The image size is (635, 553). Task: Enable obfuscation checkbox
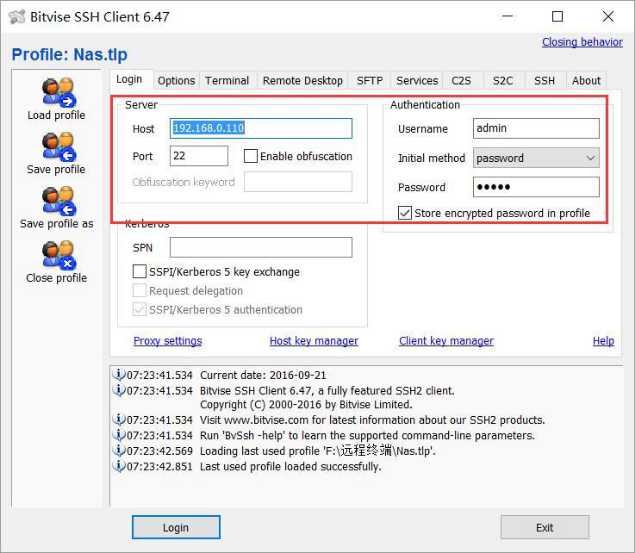point(251,156)
